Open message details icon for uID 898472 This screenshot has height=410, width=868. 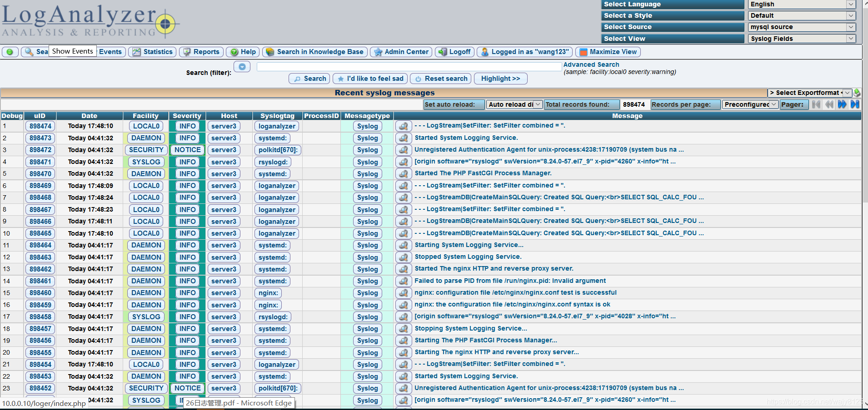point(404,150)
